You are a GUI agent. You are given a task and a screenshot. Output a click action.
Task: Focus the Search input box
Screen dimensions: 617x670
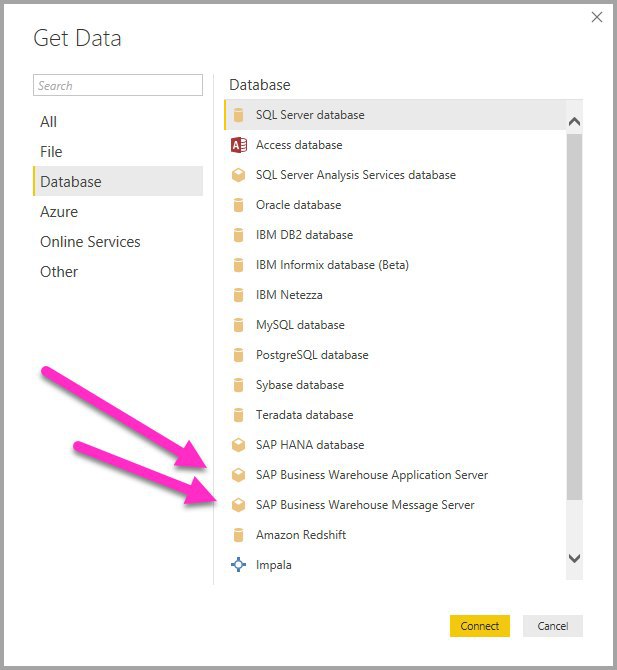coord(118,85)
